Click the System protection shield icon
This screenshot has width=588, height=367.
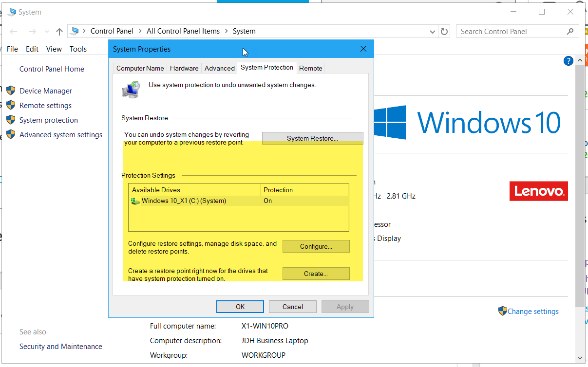11,120
